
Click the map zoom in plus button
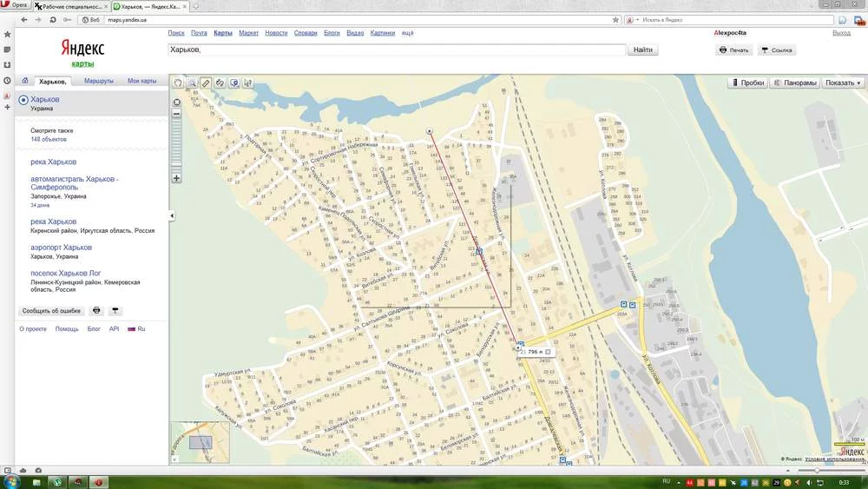pos(177,178)
